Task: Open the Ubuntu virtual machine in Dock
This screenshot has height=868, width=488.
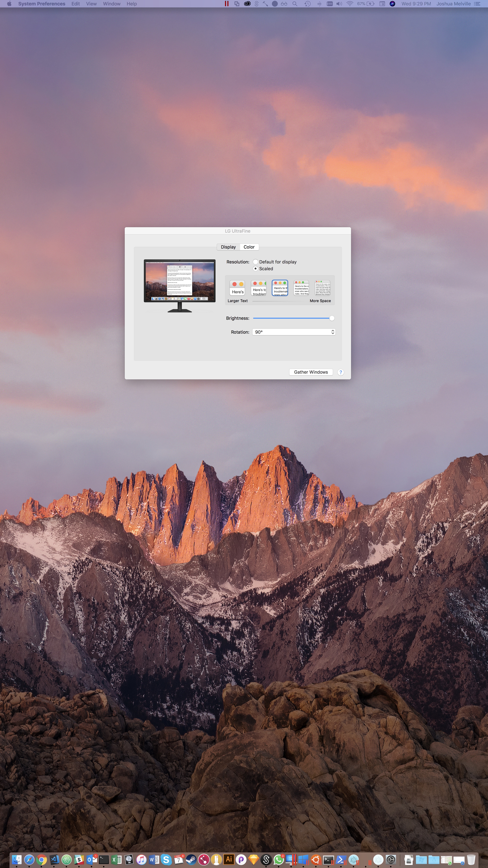Action: 316,860
